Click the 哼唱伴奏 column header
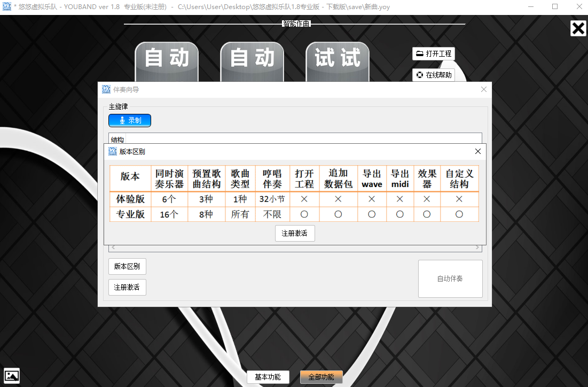The height and width of the screenshot is (387, 588). click(x=272, y=179)
